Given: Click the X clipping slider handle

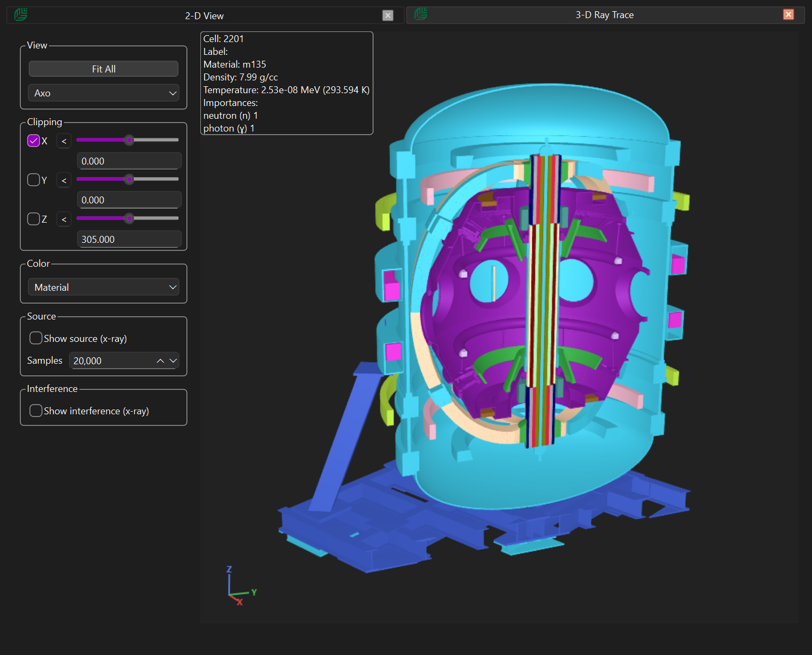Looking at the screenshot, I should coord(129,140).
